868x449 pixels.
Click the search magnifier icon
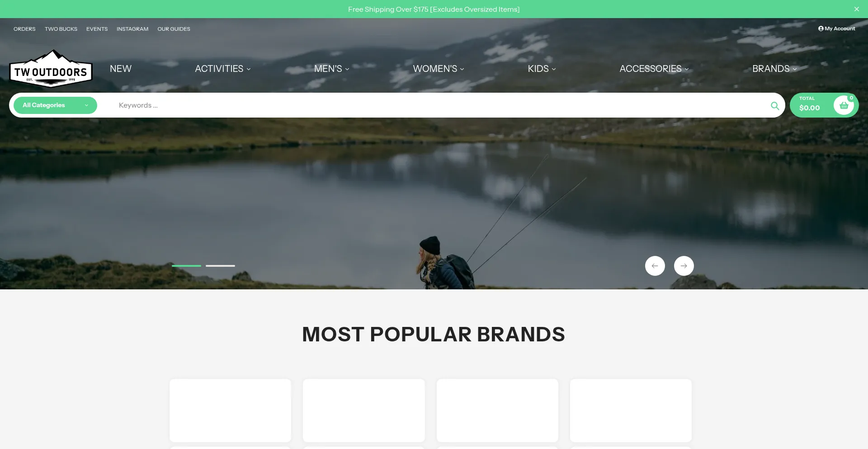click(x=774, y=106)
